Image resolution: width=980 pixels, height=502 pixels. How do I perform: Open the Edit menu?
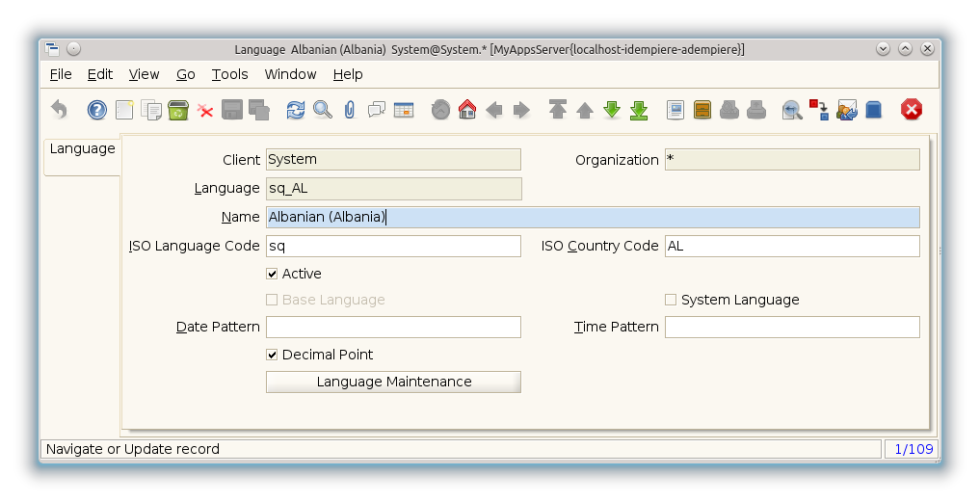(100, 74)
